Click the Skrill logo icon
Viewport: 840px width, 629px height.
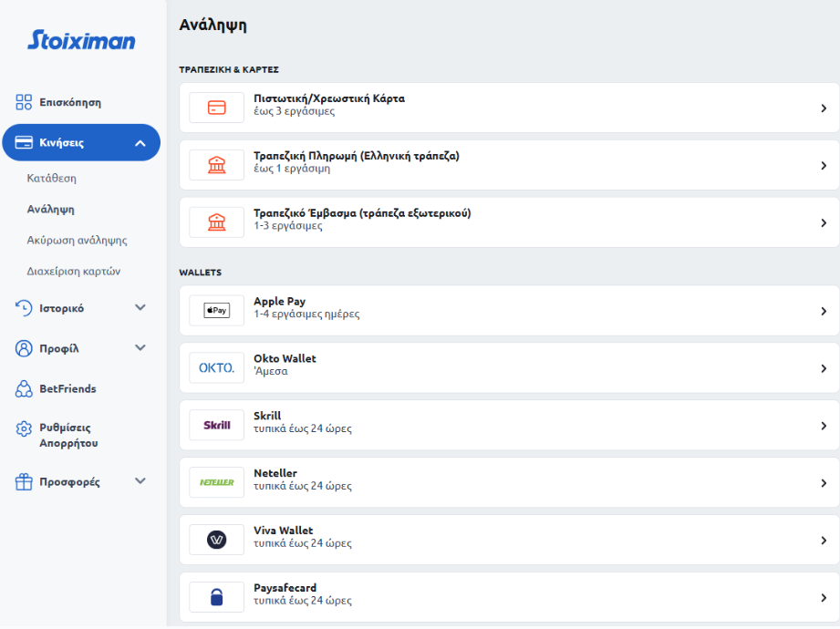(216, 425)
